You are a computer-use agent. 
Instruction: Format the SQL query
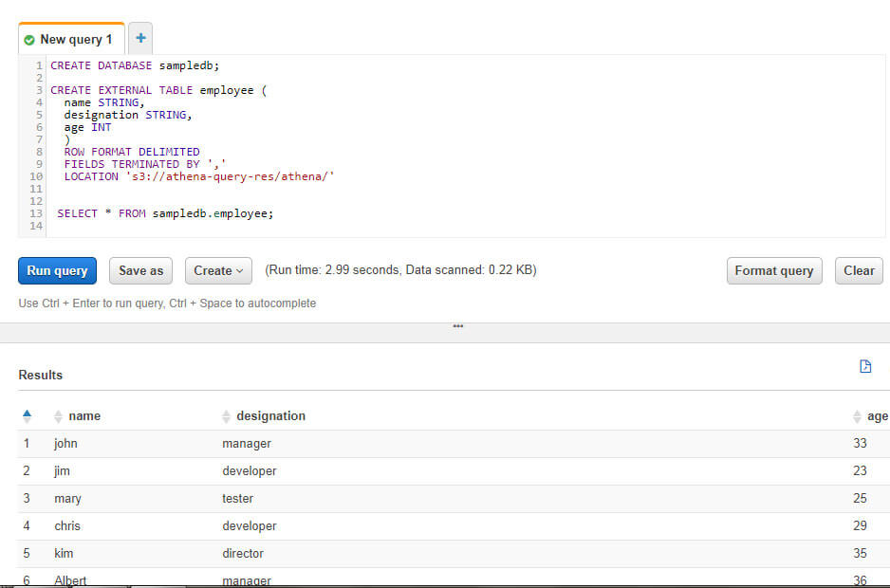[x=773, y=270]
